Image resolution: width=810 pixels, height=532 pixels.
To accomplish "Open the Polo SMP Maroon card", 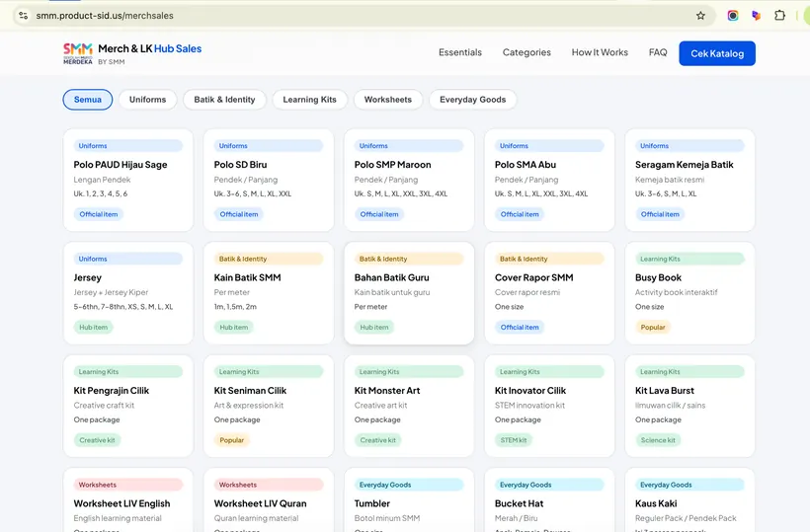I will pos(409,180).
